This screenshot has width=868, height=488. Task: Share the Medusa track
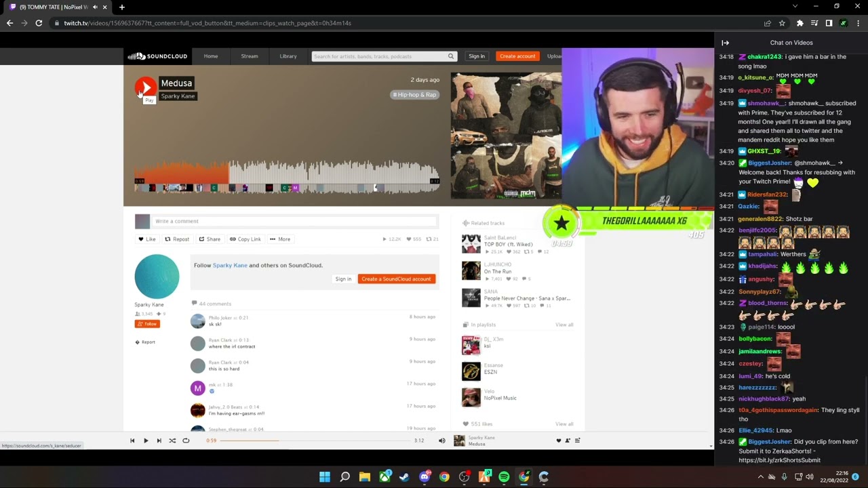coord(210,239)
